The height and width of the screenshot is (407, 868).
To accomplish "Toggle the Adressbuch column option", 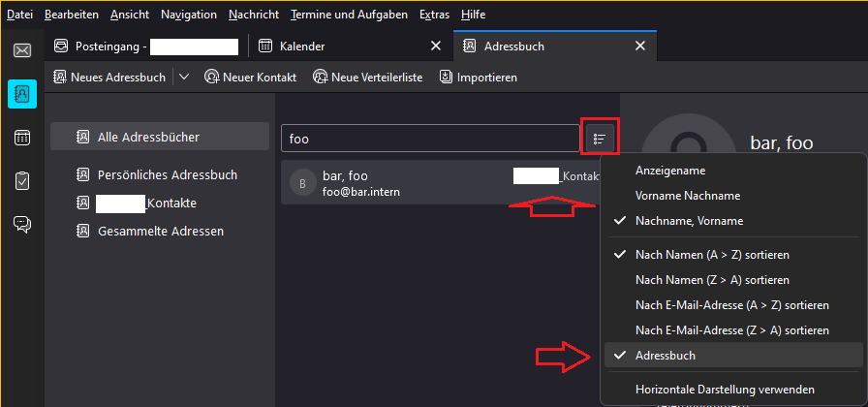I will click(666, 356).
